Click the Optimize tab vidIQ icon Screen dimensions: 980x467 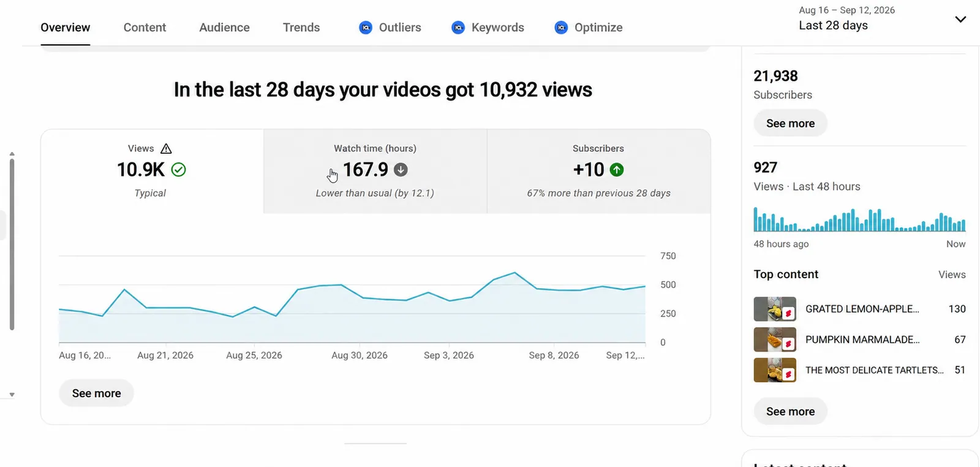point(561,28)
